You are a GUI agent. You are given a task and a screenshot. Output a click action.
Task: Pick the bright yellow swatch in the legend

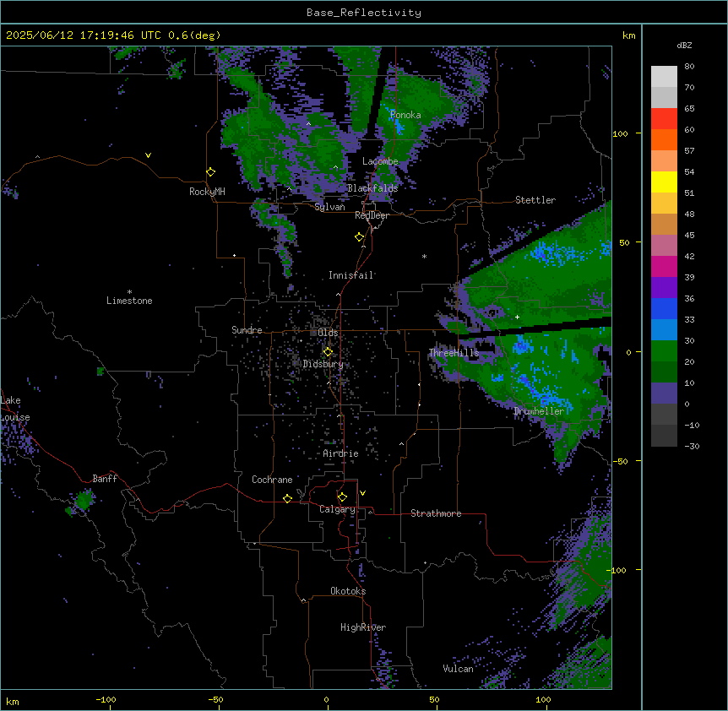point(664,182)
